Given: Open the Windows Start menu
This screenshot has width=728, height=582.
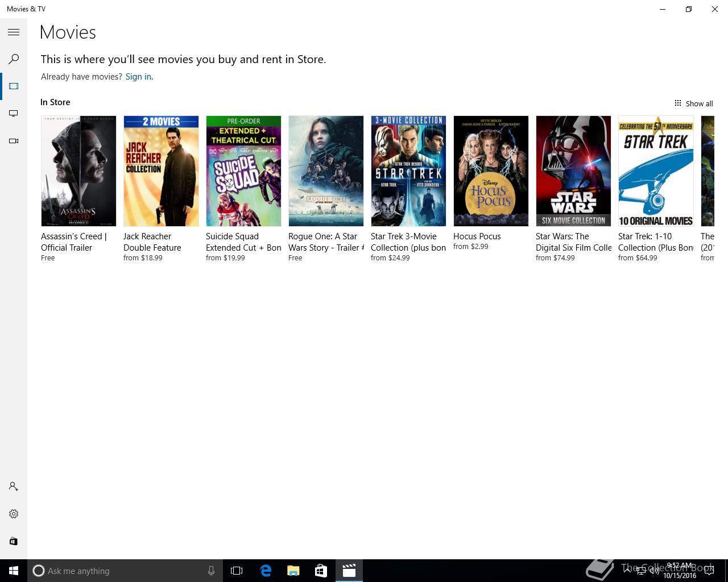Looking at the screenshot, I should pyautogui.click(x=14, y=571).
